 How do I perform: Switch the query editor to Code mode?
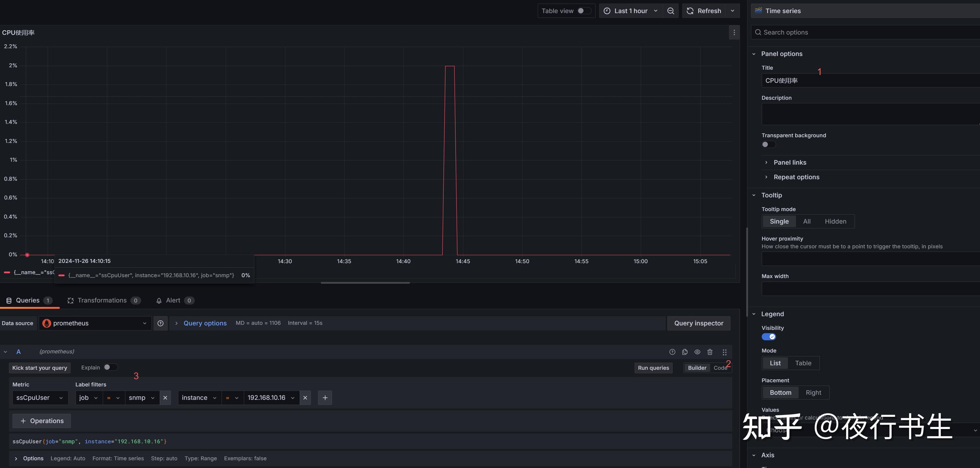pyautogui.click(x=720, y=368)
